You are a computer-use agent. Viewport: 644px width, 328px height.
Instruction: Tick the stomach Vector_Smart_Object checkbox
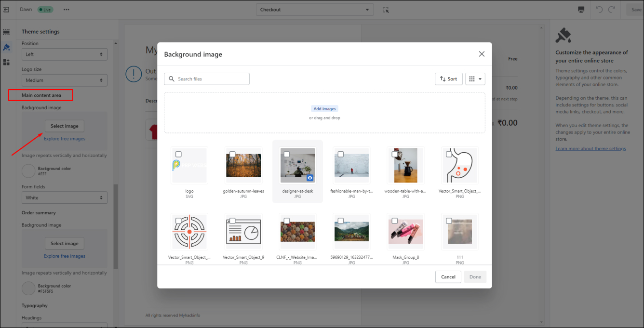tap(449, 154)
